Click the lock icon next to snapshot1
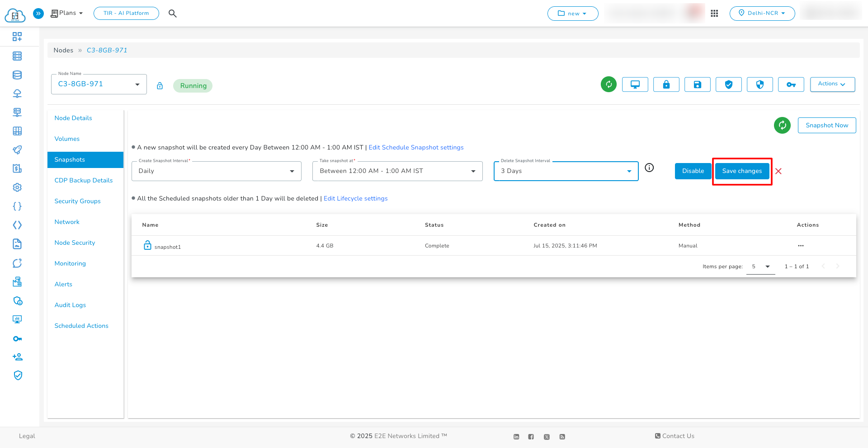Screen dimensions: 868x448 coord(147,245)
